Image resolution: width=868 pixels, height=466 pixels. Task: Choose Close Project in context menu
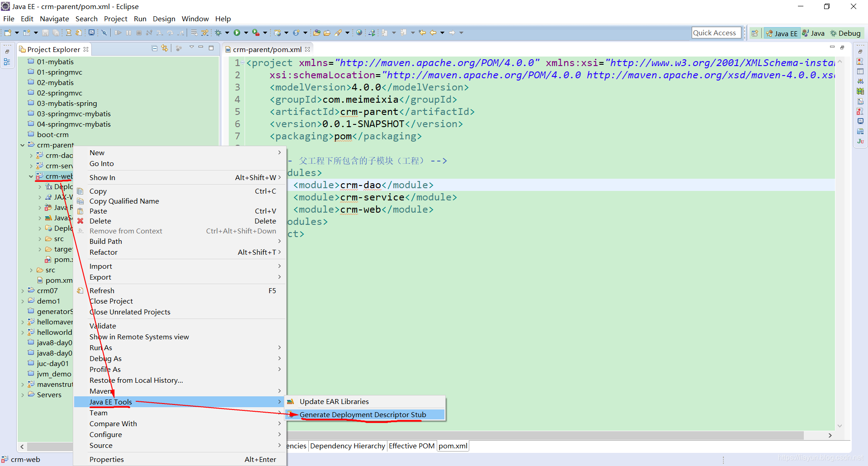(x=180, y=301)
